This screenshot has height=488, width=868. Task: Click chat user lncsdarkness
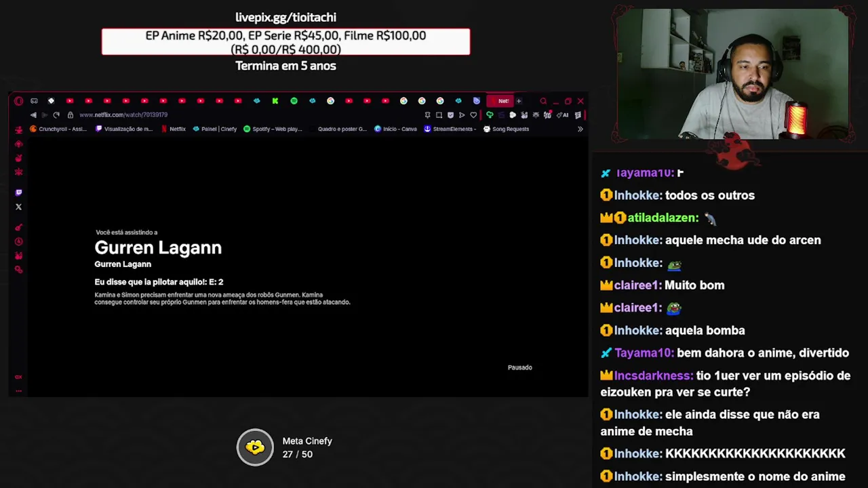[653, 375]
